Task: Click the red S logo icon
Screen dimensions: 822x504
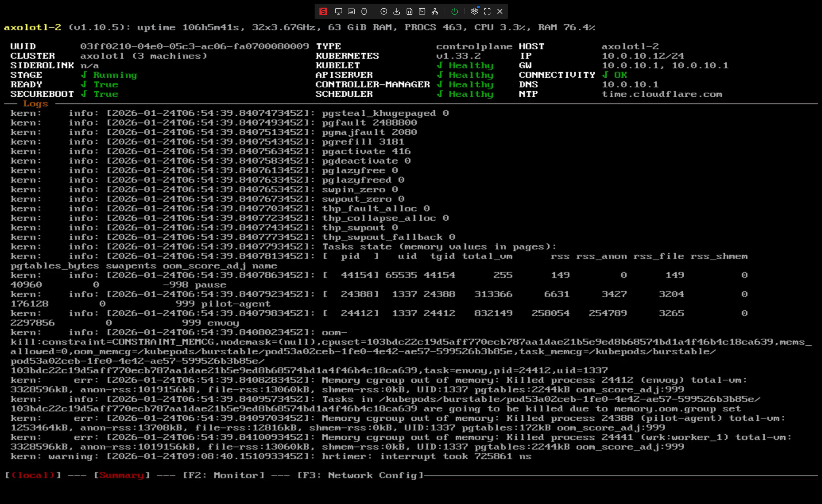Action: click(323, 11)
